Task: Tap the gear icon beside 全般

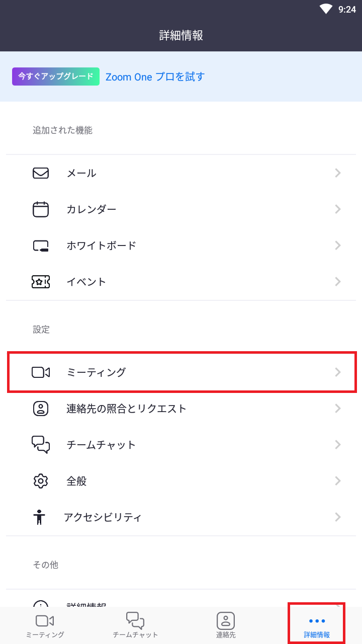Action: click(41, 481)
